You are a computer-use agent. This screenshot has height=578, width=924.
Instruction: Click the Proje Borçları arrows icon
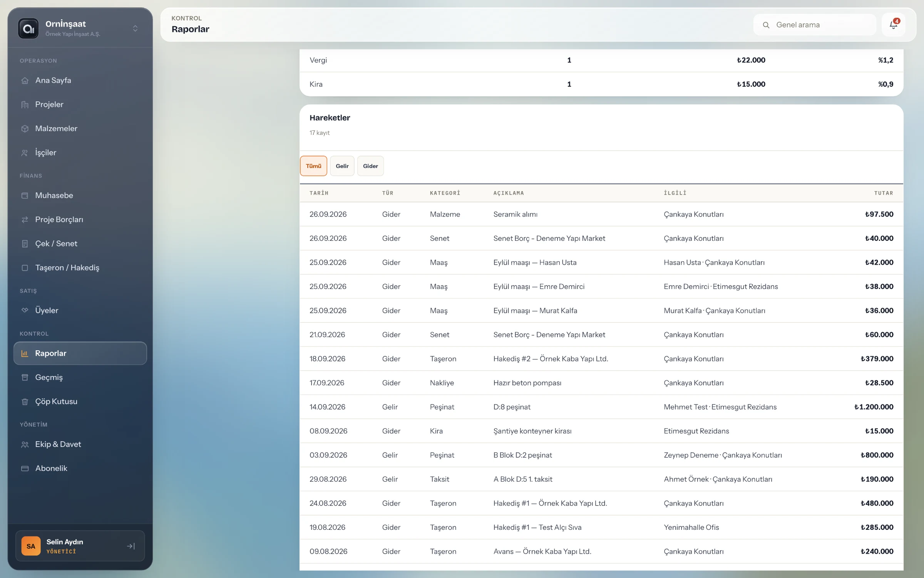point(25,220)
